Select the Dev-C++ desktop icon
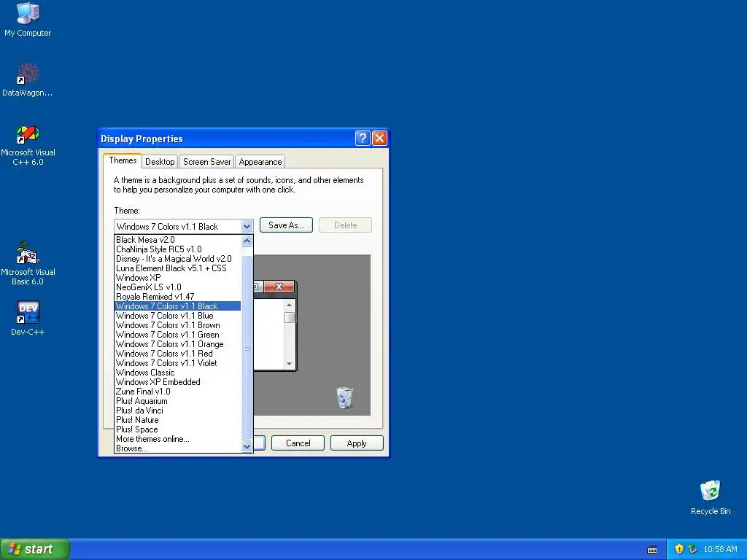747x560 pixels. click(28, 318)
